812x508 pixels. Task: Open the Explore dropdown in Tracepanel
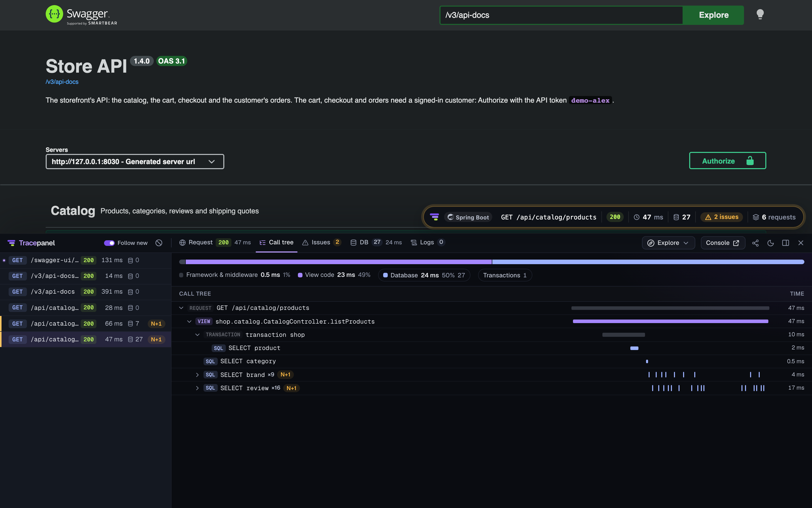pyautogui.click(x=668, y=243)
